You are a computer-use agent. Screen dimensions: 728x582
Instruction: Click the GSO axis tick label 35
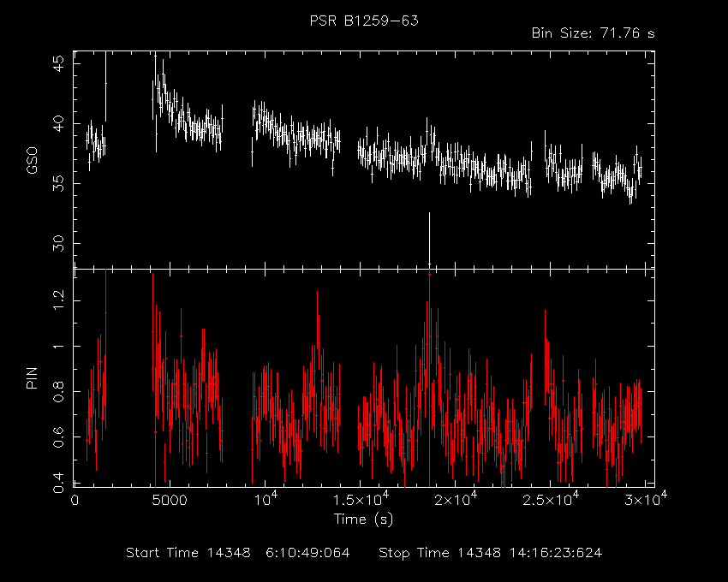[59, 183]
